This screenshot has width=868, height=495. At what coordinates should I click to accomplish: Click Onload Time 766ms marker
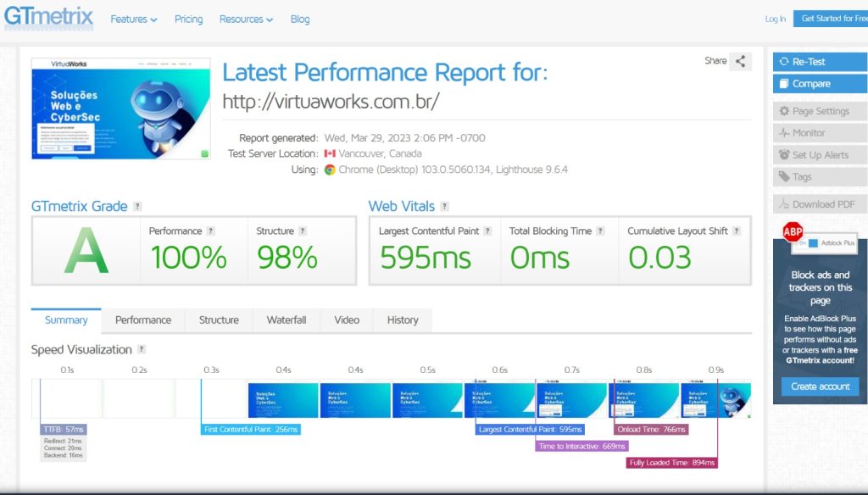click(652, 429)
